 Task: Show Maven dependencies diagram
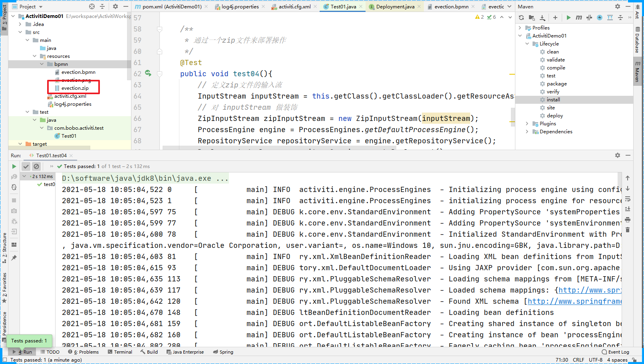pos(610,18)
